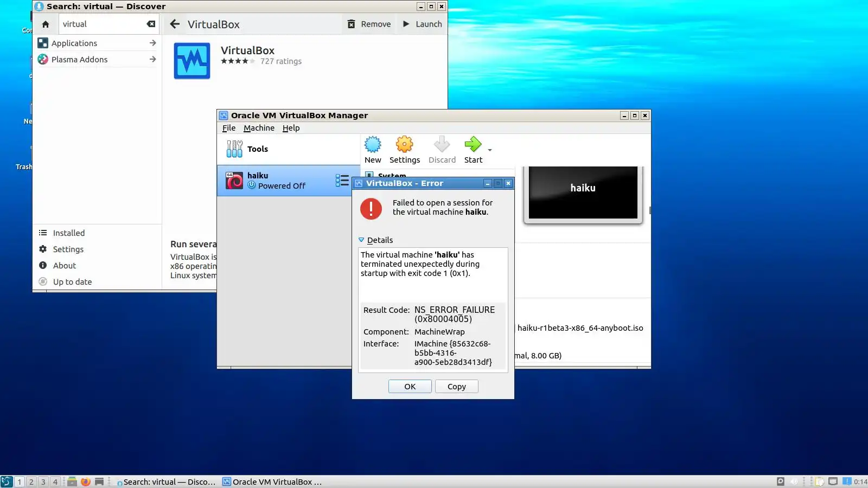The image size is (868, 488).
Task: Click Remove to uninstall VirtualBox
Action: point(369,24)
